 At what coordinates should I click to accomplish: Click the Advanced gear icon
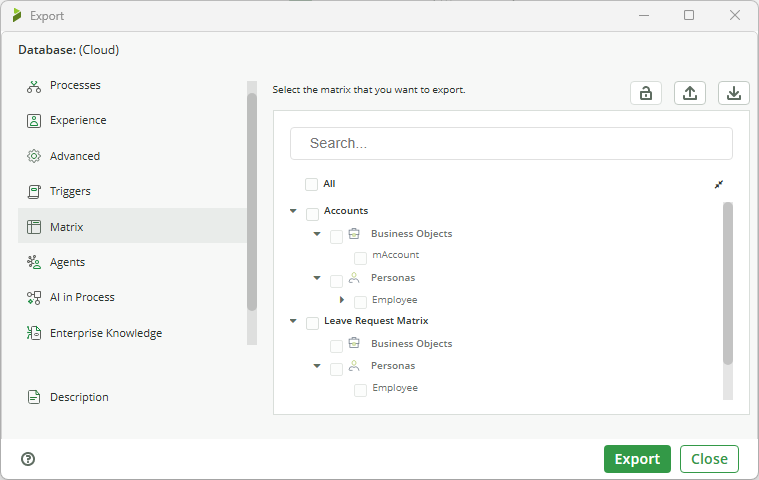coord(34,156)
